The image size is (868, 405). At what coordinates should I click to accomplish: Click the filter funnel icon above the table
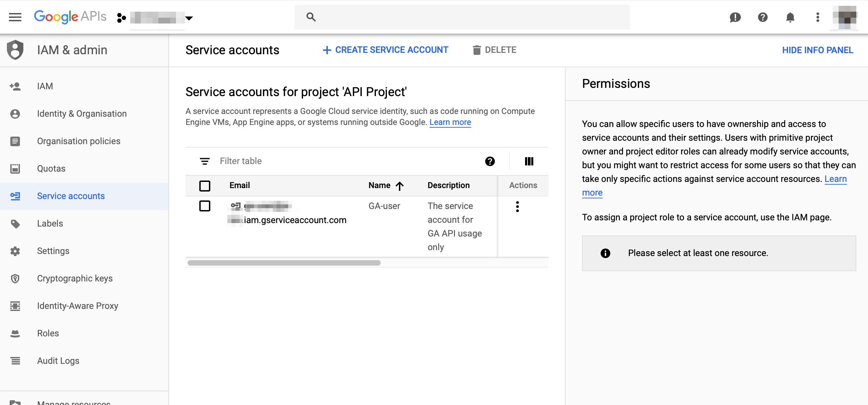(x=205, y=161)
